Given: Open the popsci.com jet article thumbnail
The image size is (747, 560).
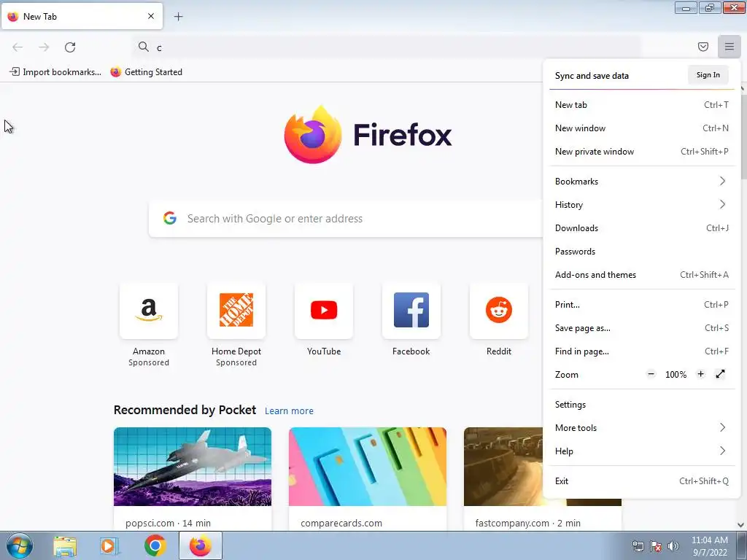Looking at the screenshot, I should 193,467.
